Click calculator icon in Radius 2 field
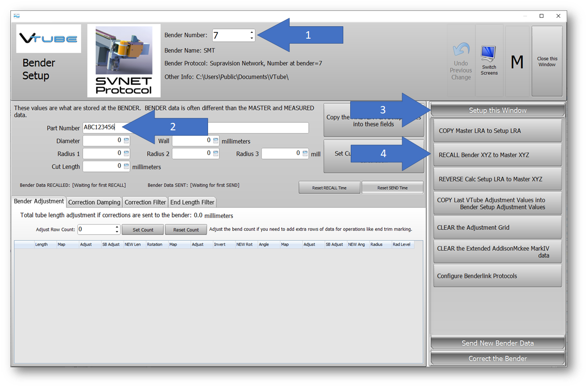Image resolution: width=588 pixels, height=388 pixels. pyautogui.click(x=215, y=154)
